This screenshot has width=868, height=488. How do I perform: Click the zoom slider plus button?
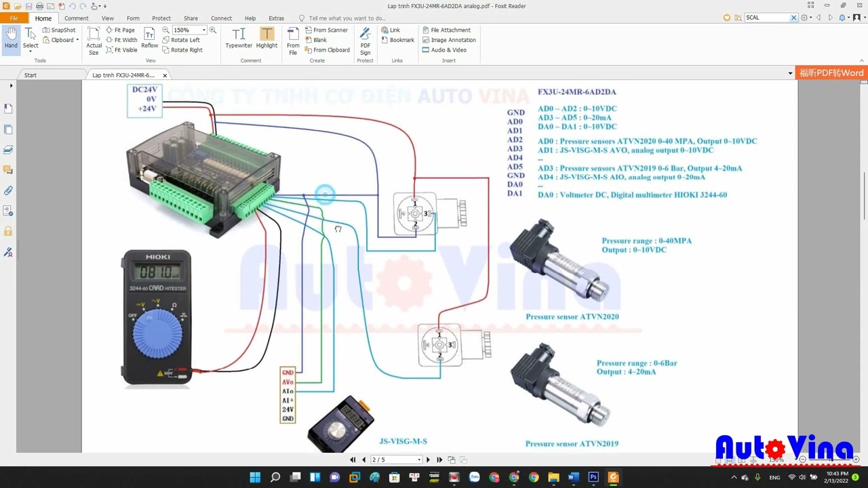[x=856, y=460]
